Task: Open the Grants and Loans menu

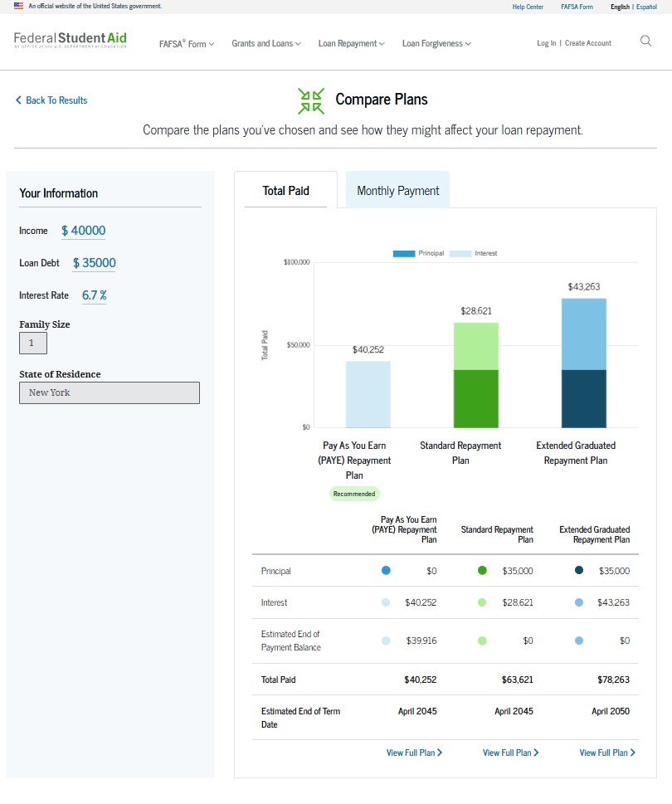Action: 266,42
